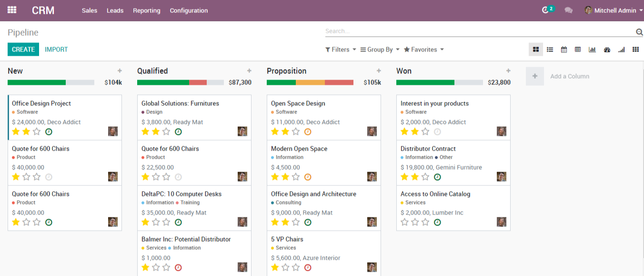Open the Configuration menu

[x=189, y=10]
